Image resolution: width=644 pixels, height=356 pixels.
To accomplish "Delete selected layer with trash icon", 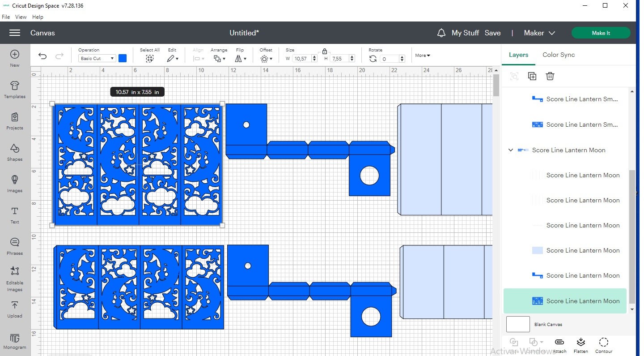I will (550, 76).
